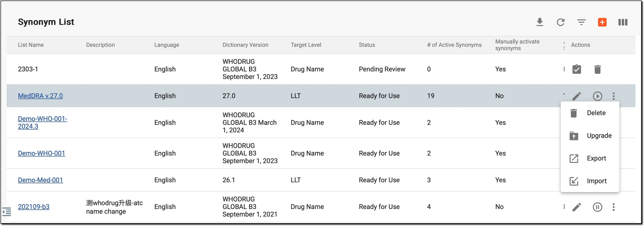Click the WHODRUG GLOBAL B3 September 1, 2021 cell
644x226 pixels.
pyautogui.click(x=250, y=207)
